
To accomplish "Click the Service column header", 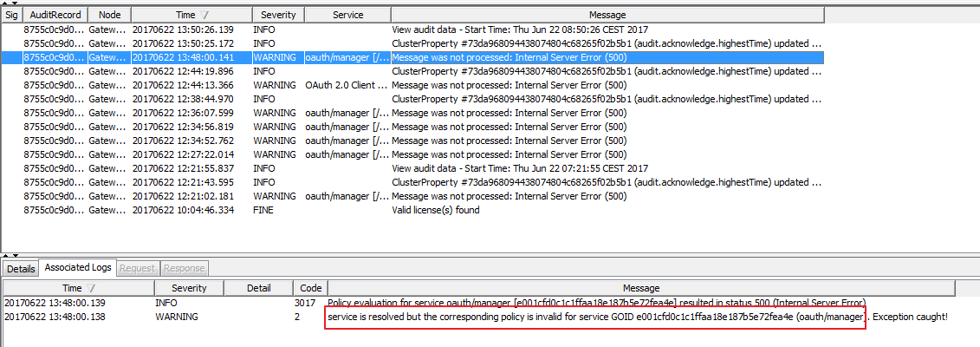I will pos(347,15).
